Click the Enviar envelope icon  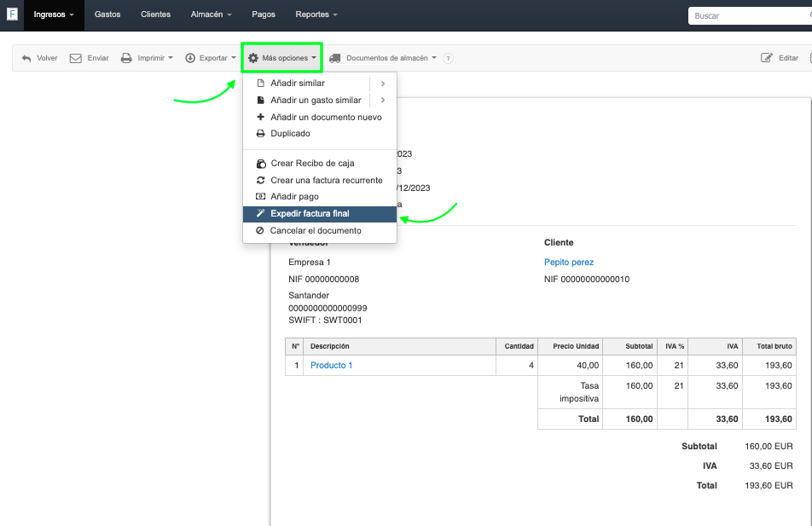75,59
